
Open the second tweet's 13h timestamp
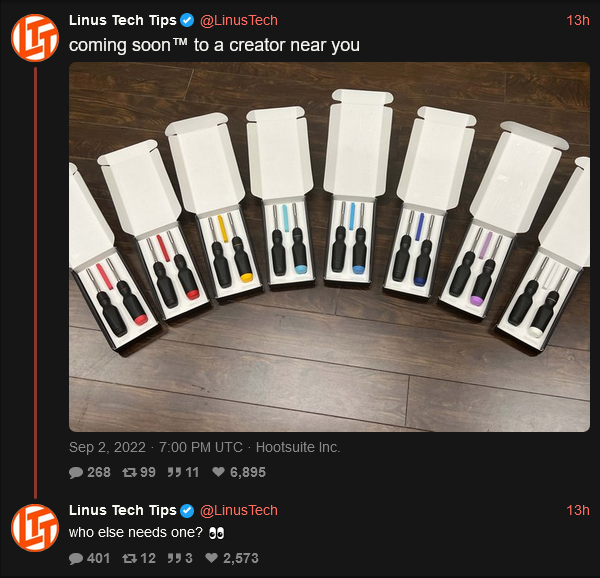(578, 510)
